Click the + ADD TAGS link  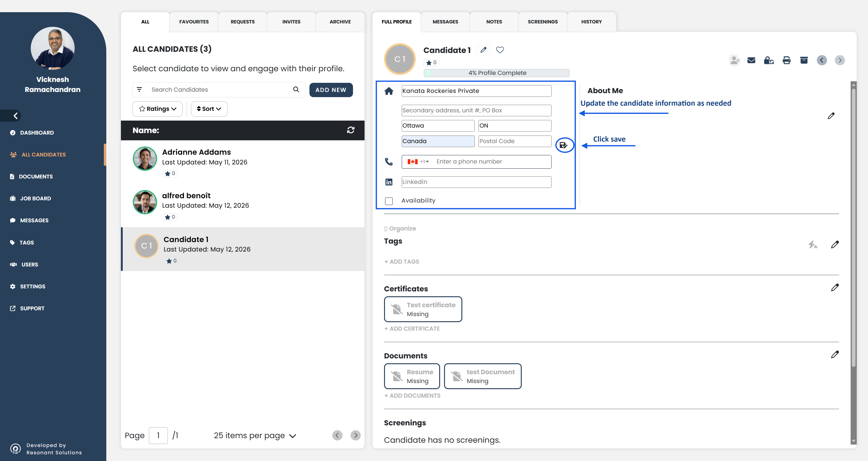(402, 262)
